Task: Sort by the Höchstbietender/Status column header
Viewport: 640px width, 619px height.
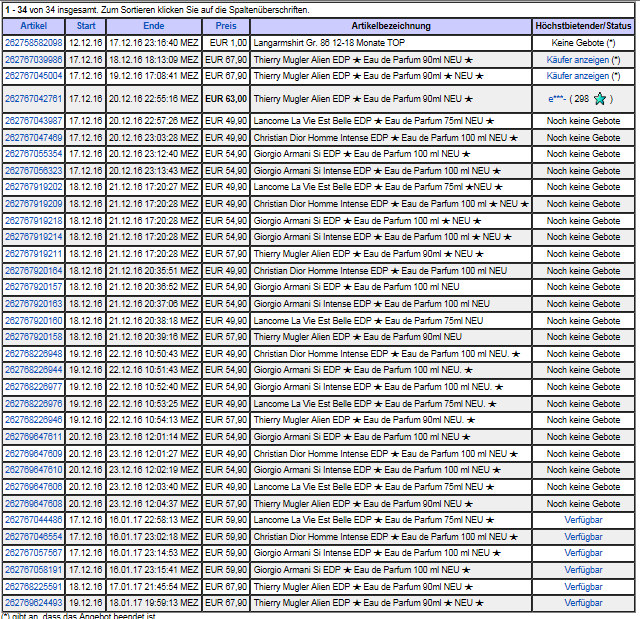Action: 583,26
